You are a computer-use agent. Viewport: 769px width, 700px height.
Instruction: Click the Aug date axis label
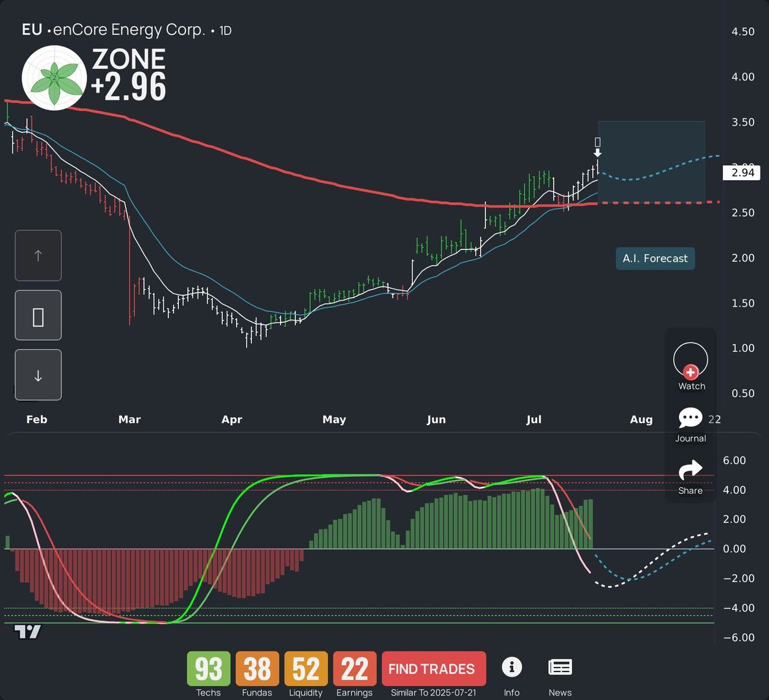[641, 420]
